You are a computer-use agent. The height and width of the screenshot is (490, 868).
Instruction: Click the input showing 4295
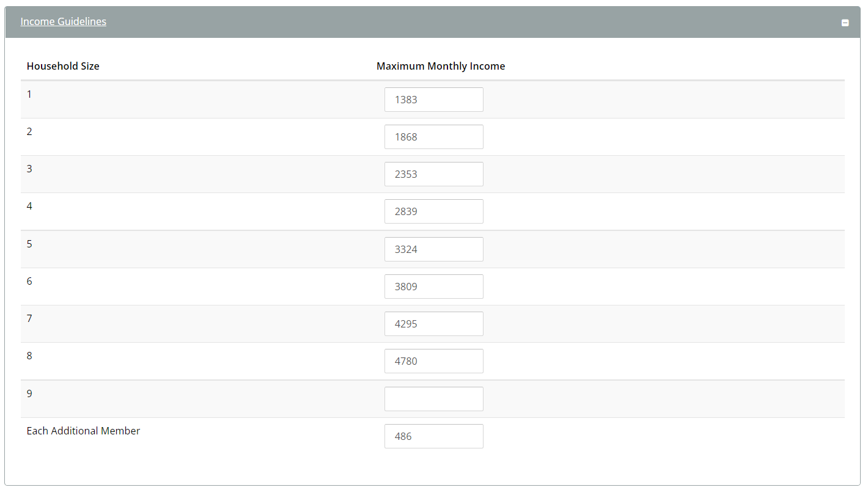pyautogui.click(x=433, y=324)
